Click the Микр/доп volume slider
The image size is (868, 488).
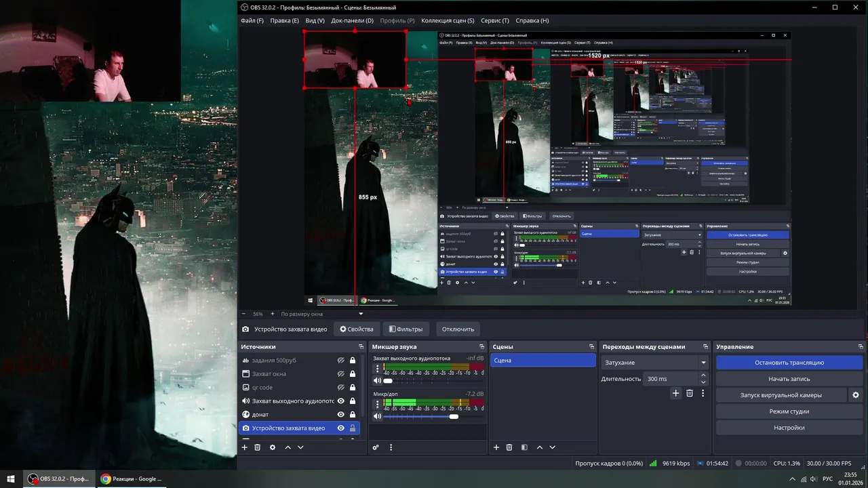(434, 416)
